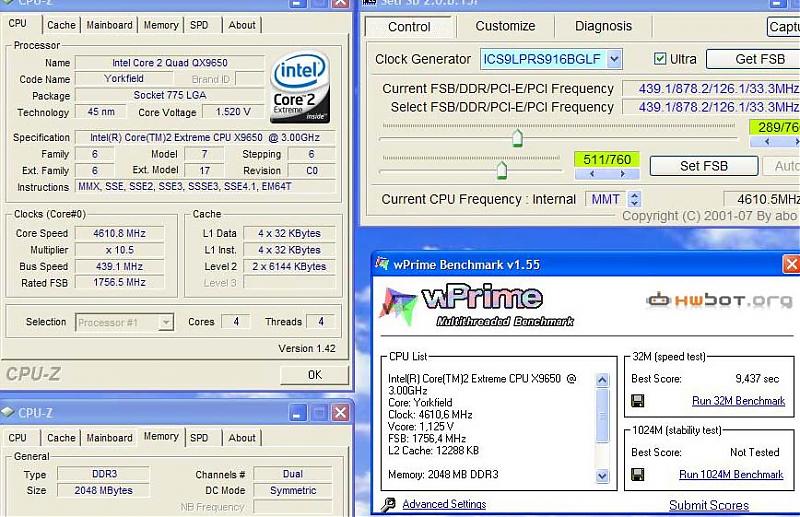Click the 1.520 V Core Voltage value
The width and height of the screenshot is (800, 517).
tap(233, 112)
